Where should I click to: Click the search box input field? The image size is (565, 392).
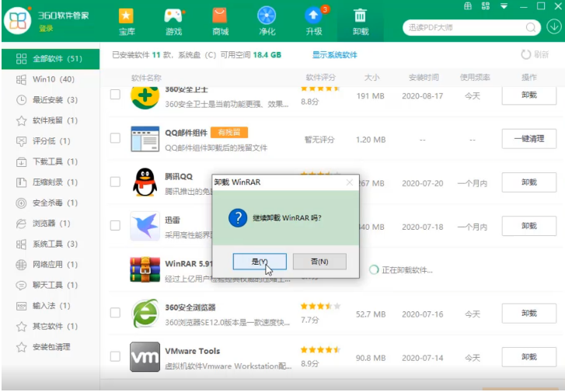tap(464, 27)
